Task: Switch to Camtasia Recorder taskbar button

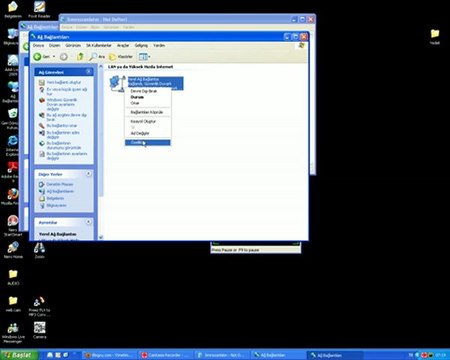Action: [x=166, y=355]
